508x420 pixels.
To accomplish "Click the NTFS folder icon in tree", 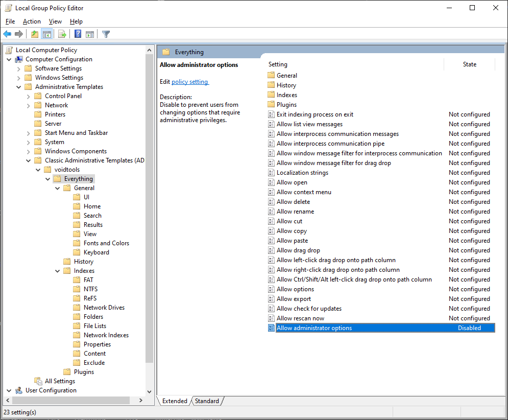I will [x=77, y=289].
